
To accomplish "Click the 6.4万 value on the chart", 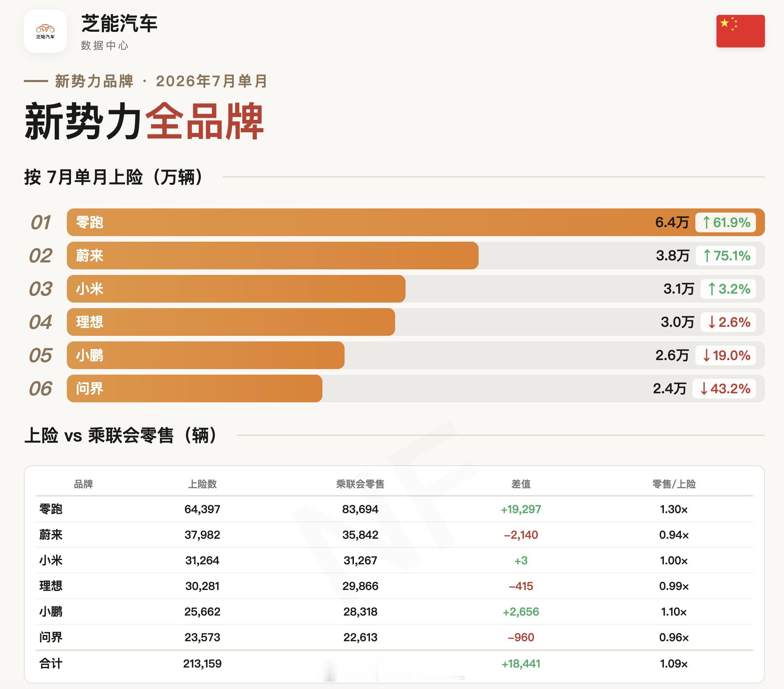I will [672, 222].
